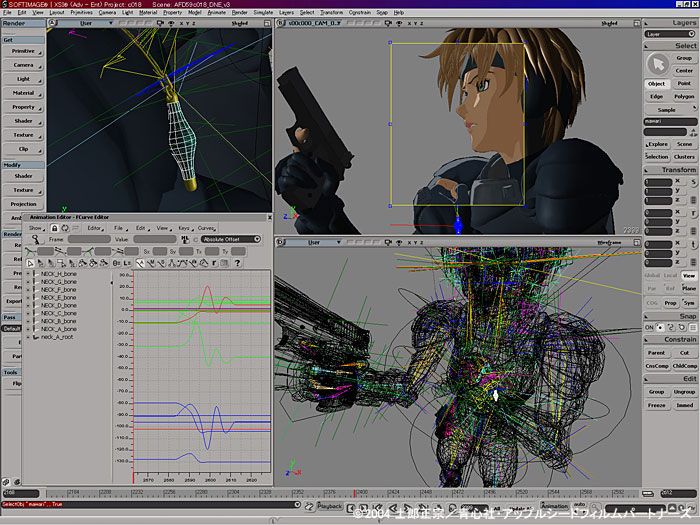
Task: Toggle the lock icon in Animation Editor
Action: click(54, 228)
